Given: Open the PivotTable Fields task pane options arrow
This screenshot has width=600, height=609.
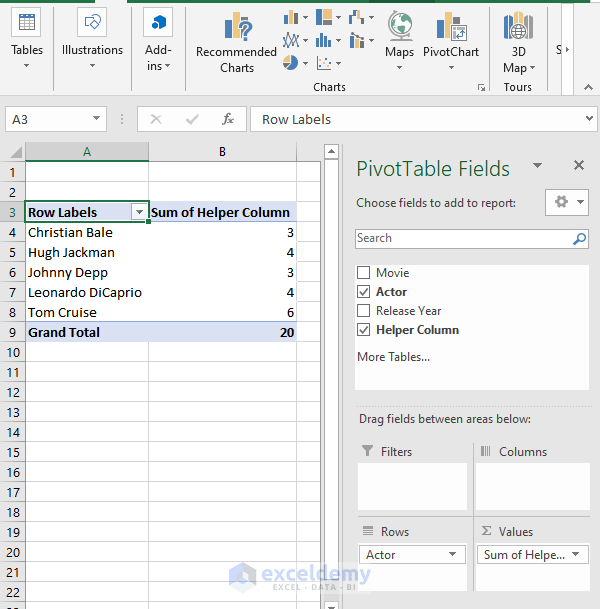Looking at the screenshot, I should [x=537, y=166].
